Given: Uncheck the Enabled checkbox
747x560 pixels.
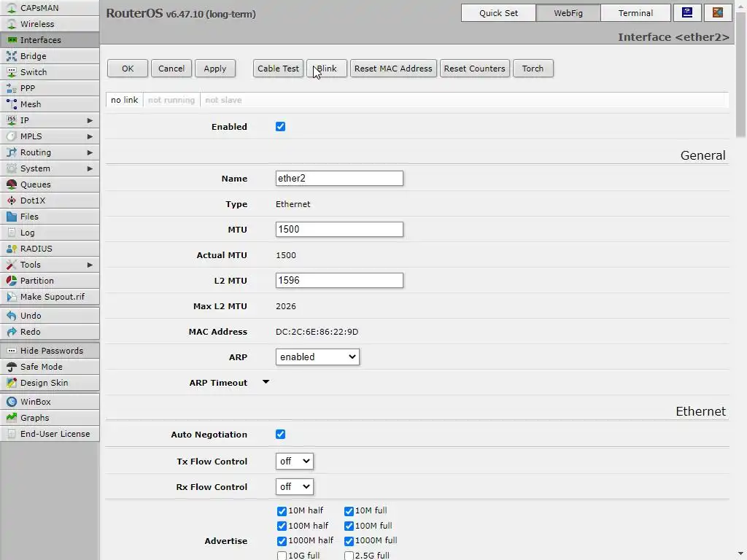Looking at the screenshot, I should pyautogui.click(x=280, y=127).
